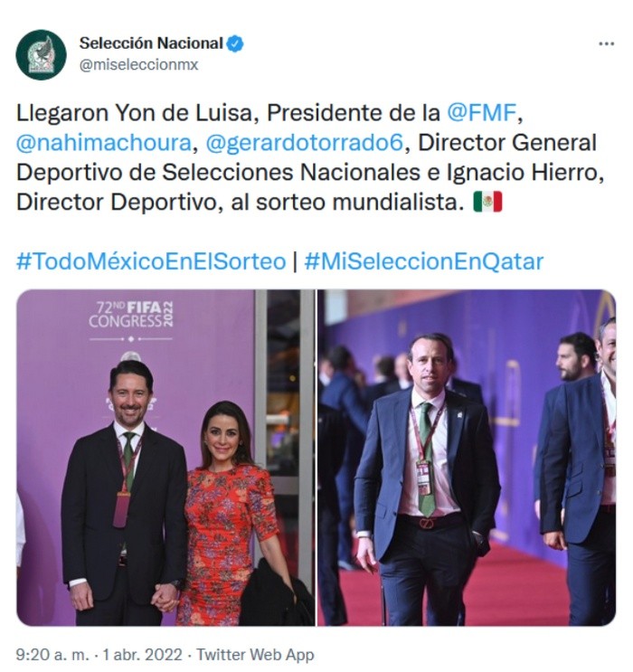View the left photo with FIFA Congress backdrop
The height and width of the screenshot is (672, 633).
click(x=165, y=458)
